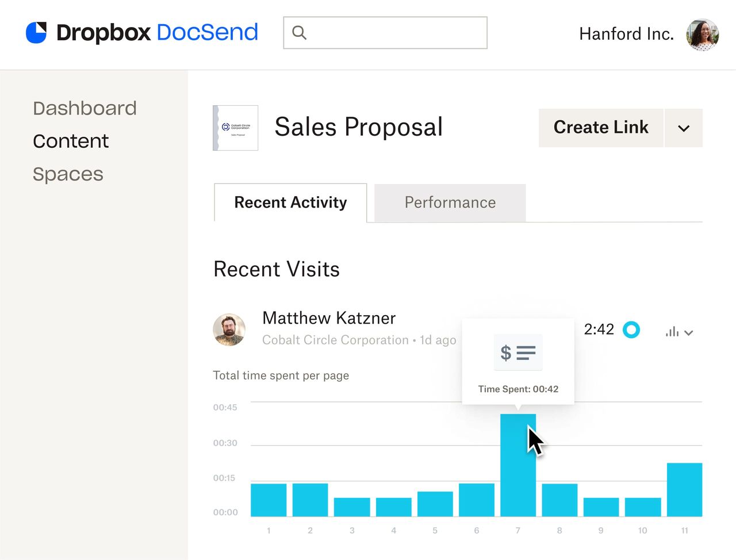Click the Sales Proposal document thumbnail
Image resolution: width=736 pixels, height=560 pixels.
coord(235,128)
